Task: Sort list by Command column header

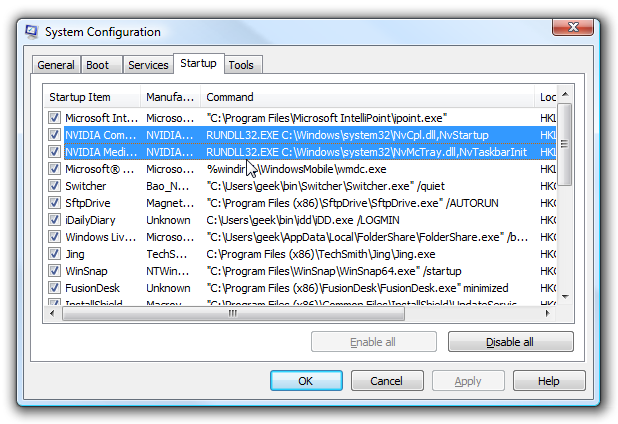Action: coord(366,97)
